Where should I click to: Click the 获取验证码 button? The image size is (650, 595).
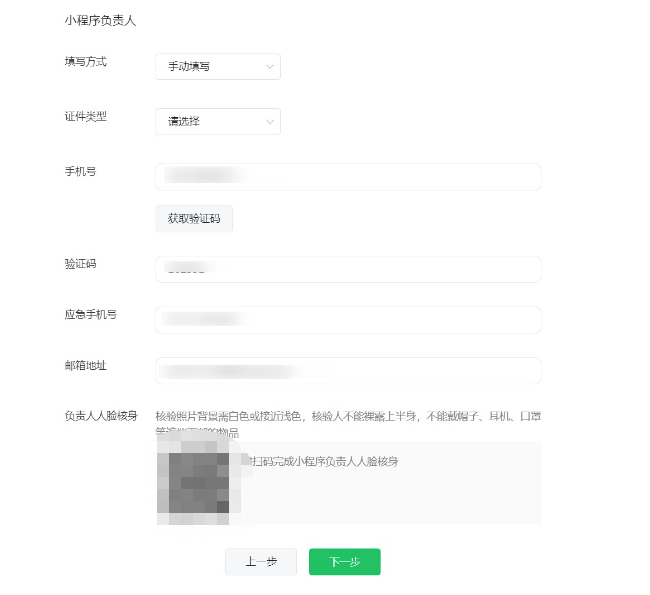(x=194, y=219)
